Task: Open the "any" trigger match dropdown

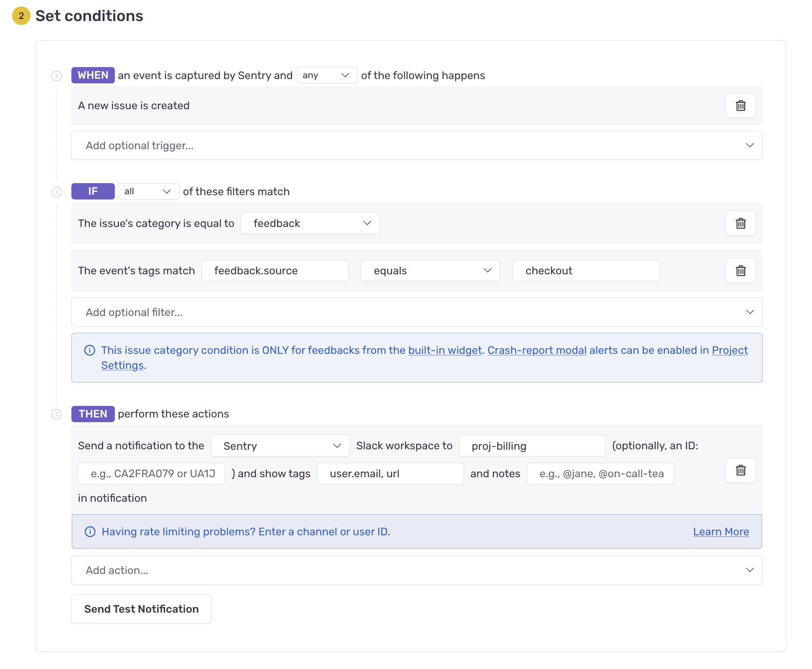Action: [x=326, y=75]
